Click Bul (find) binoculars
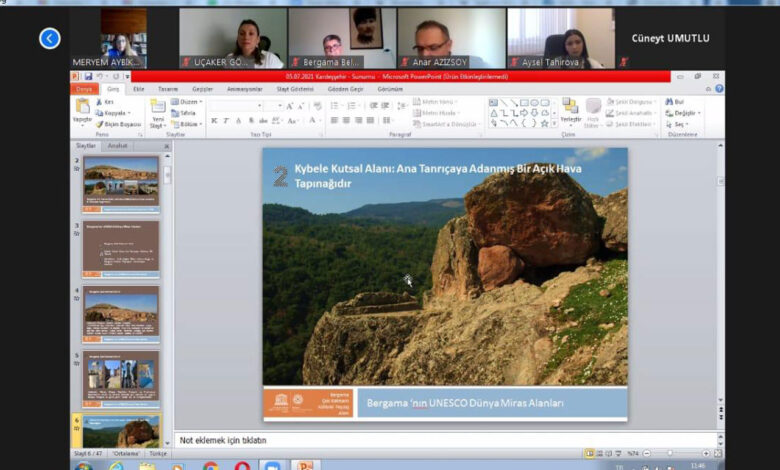Screen dimensions: 780x470 [676, 102]
